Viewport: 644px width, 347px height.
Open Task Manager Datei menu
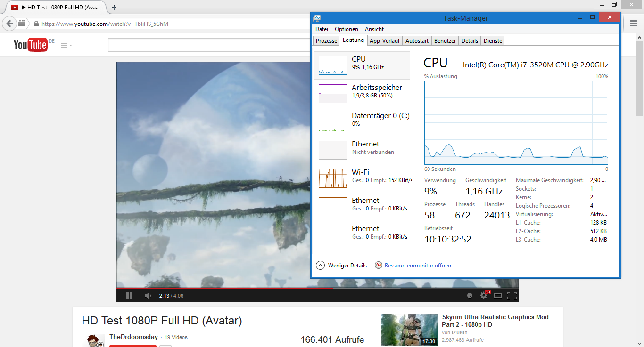point(322,29)
